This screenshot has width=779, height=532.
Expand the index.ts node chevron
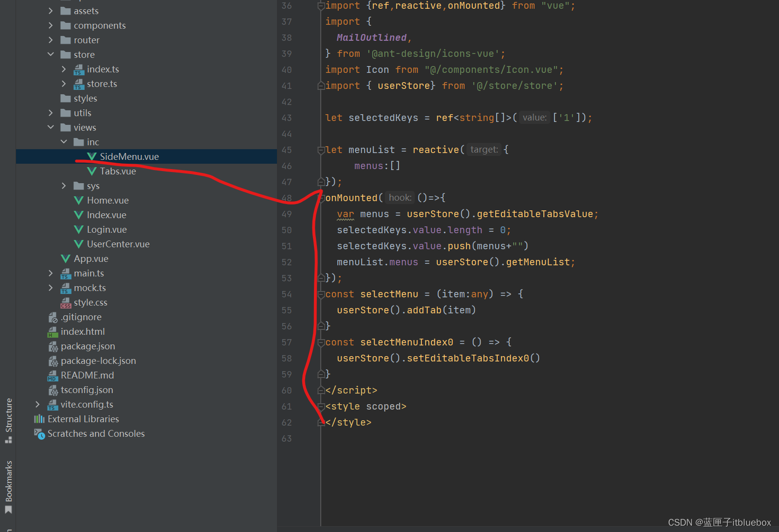click(64, 69)
